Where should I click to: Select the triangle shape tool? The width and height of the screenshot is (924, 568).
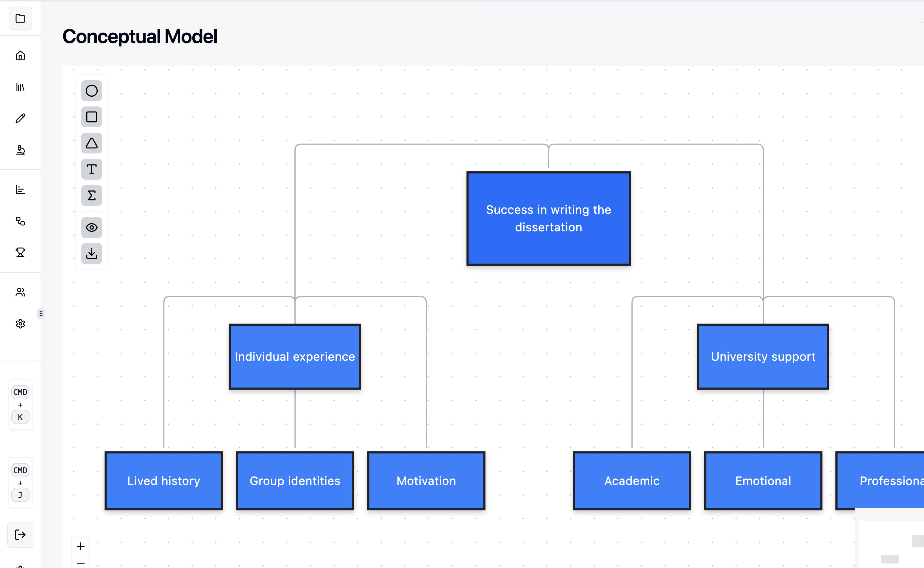pos(91,143)
